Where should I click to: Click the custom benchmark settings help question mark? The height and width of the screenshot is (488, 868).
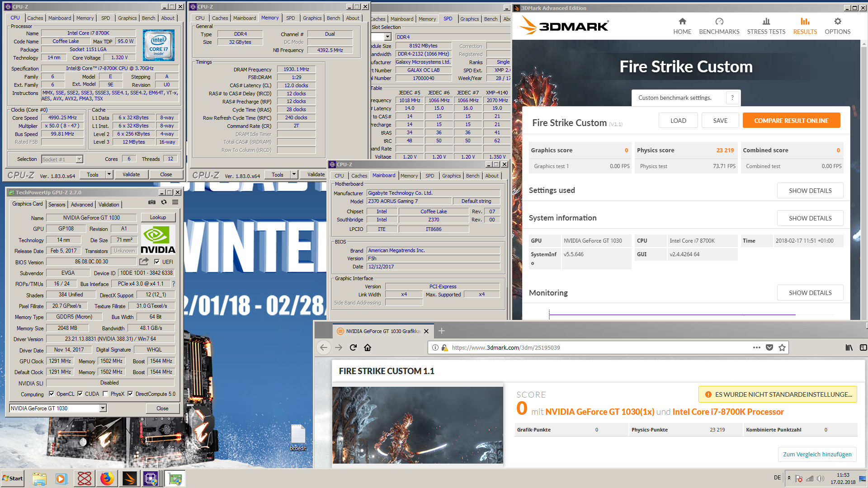[732, 98]
